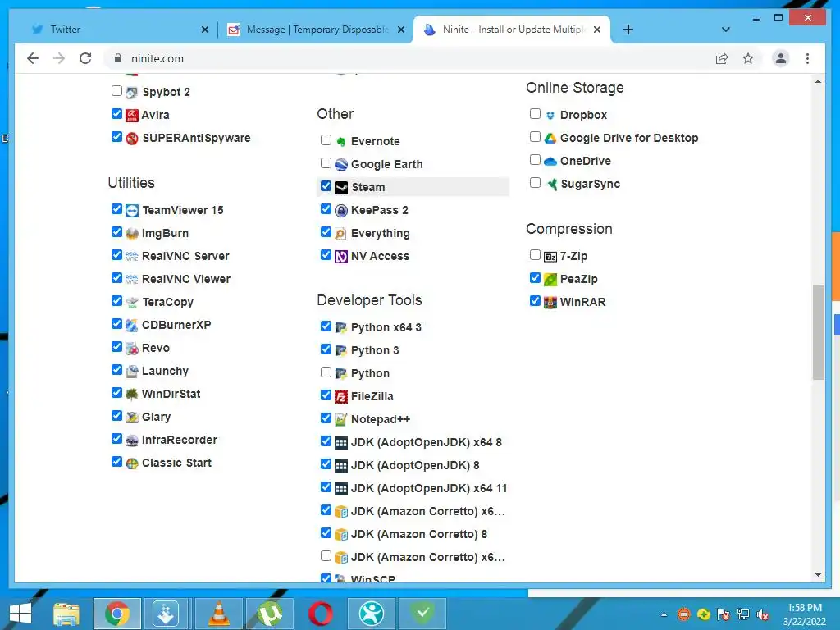Click the OneDrive cloud icon
Screen dimensions: 840x630
(550, 162)
